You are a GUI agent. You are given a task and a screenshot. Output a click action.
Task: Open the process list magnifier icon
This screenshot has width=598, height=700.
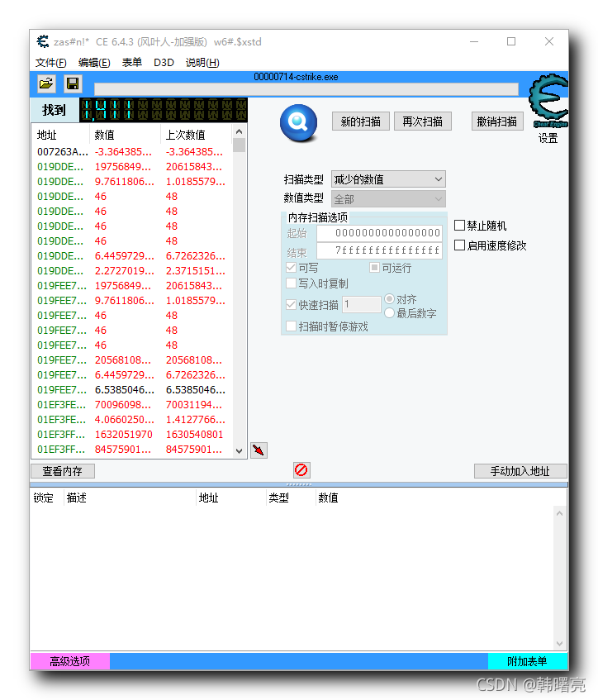(298, 123)
